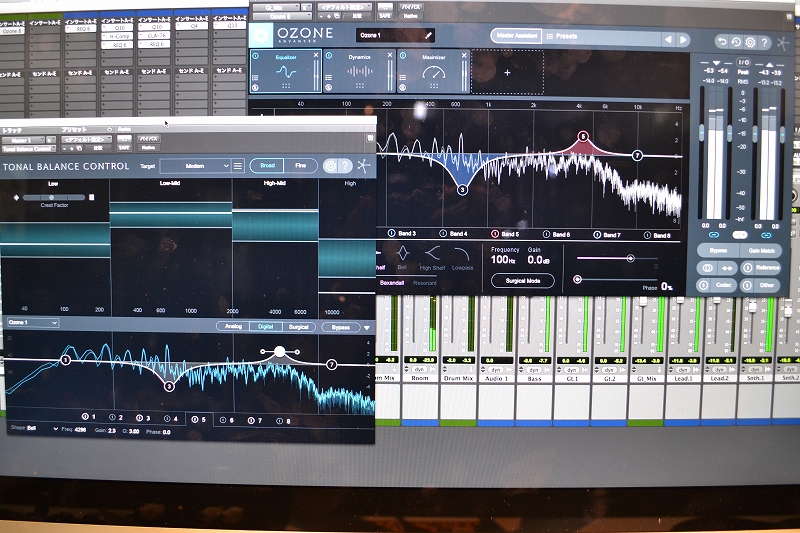Select EQ node 5 on Ozone curve
The height and width of the screenshot is (533, 800).
[583, 136]
